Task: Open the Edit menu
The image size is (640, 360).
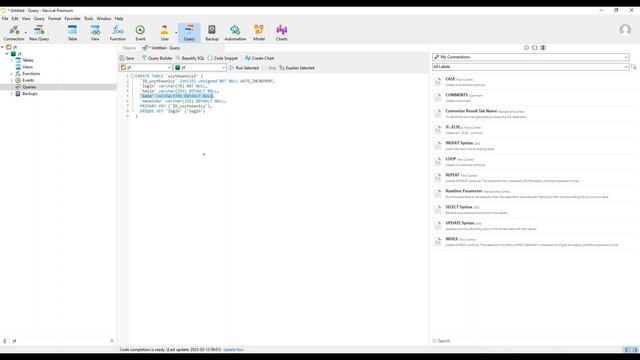Action: (15, 19)
